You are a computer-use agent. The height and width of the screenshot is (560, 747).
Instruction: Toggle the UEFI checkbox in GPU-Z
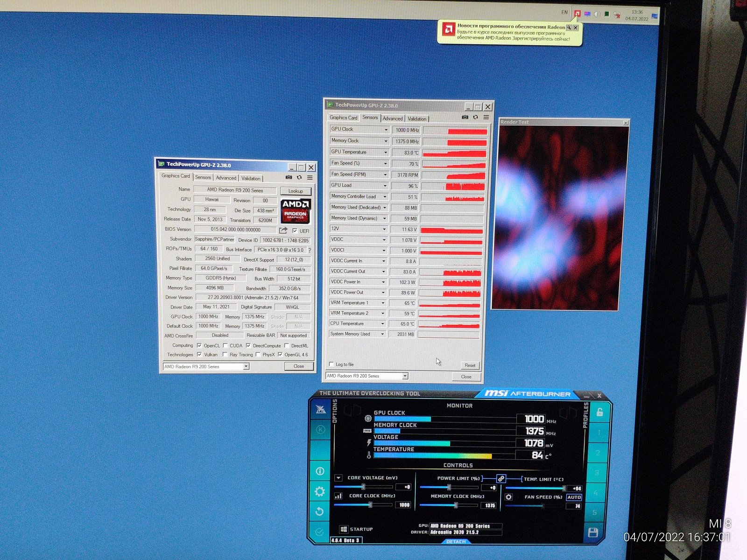tap(295, 231)
